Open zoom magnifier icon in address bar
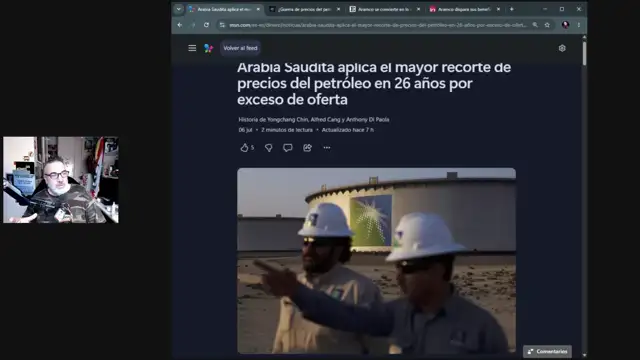The height and width of the screenshot is (360, 640). coord(535,25)
